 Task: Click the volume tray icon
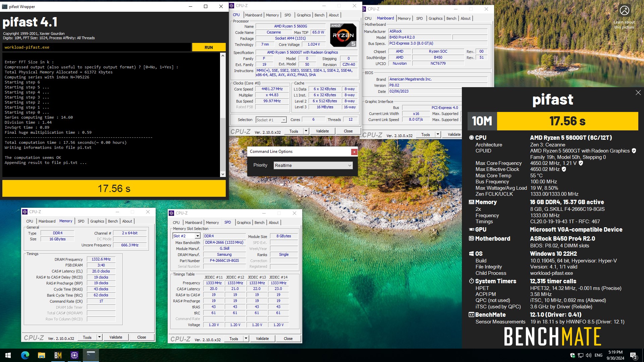[589, 355]
